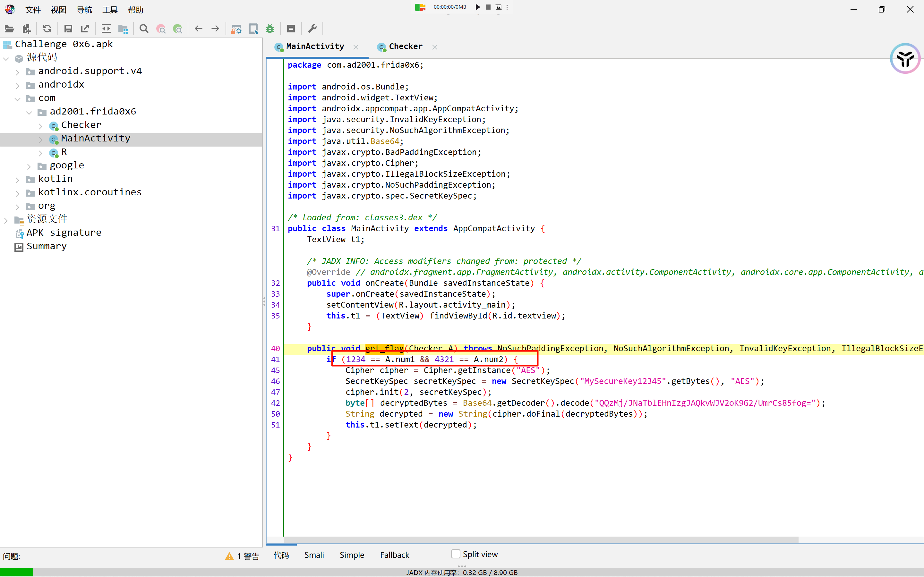Click the log viewer icon
The height and width of the screenshot is (577, 924).
(291, 29)
